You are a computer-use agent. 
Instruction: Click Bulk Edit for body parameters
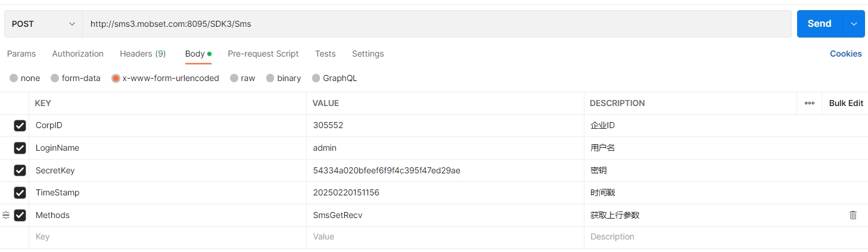tap(845, 103)
